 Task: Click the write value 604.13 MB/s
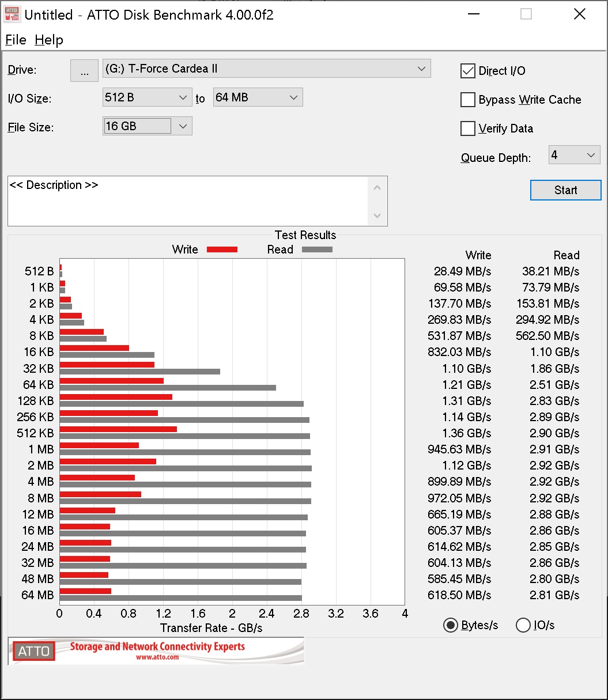459,562
